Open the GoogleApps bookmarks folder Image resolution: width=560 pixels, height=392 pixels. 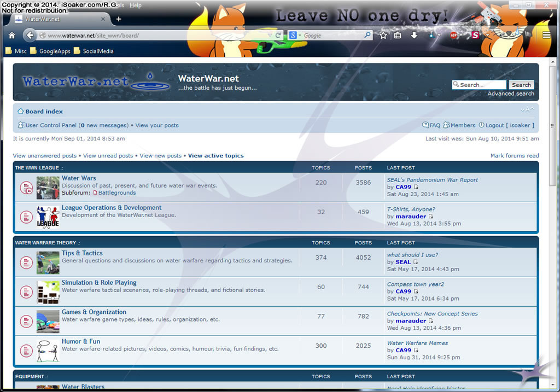coord(50,51)
